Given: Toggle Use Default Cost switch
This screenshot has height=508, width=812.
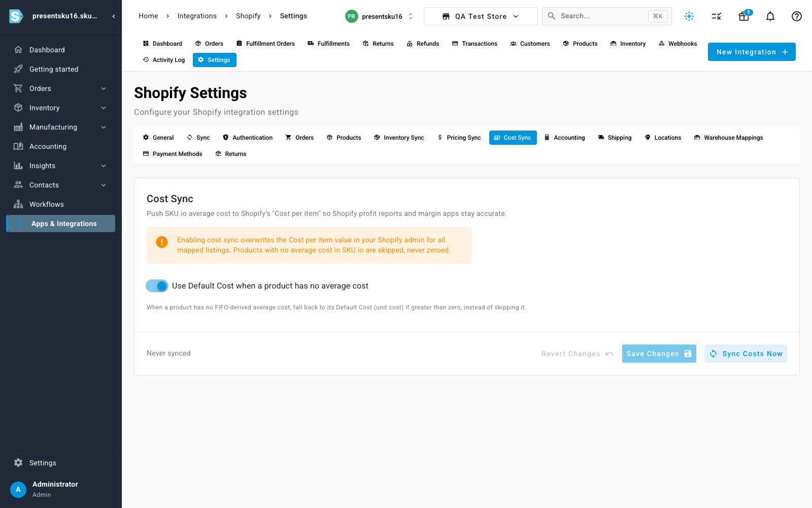Looking at the screenshot, I should [x=157, y=286].
